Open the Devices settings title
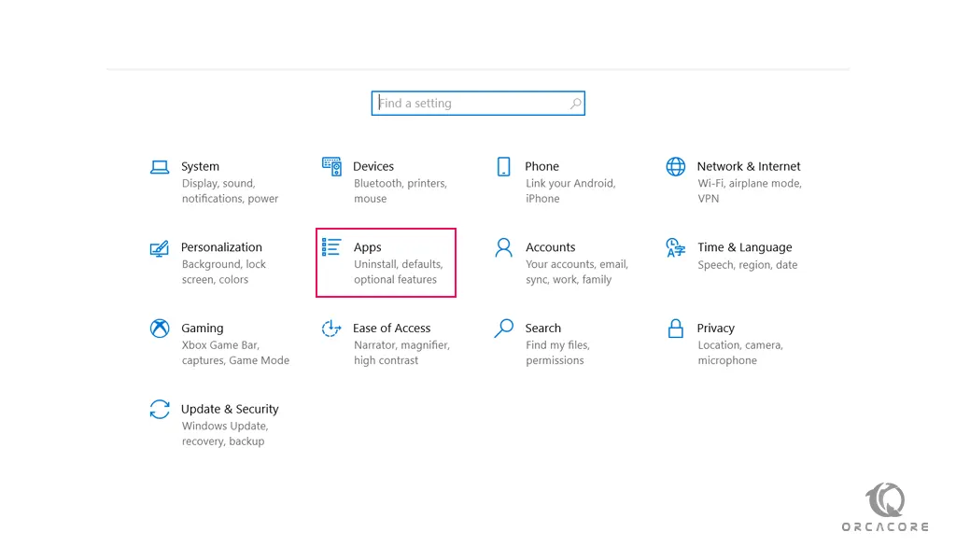Viewport: 956px width, 560px height. (373, 166)
